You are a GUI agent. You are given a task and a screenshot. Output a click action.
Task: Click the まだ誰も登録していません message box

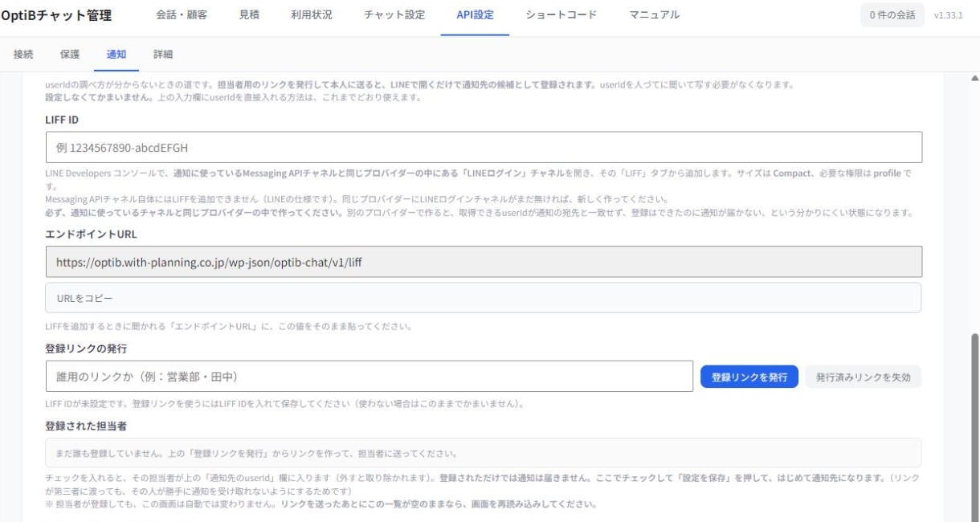coord(484,453)
